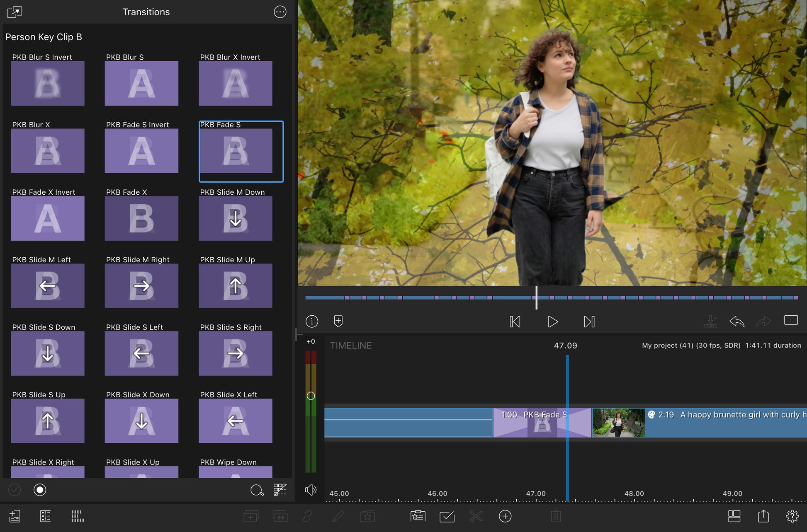
Task: Undo the last action
Action: (737, 322)
